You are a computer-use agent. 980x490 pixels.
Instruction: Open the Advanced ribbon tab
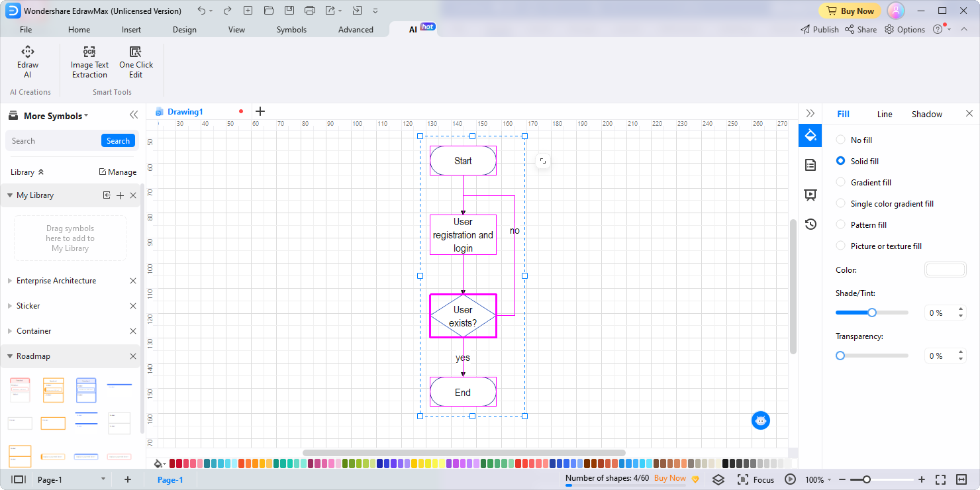click(356, 30)
